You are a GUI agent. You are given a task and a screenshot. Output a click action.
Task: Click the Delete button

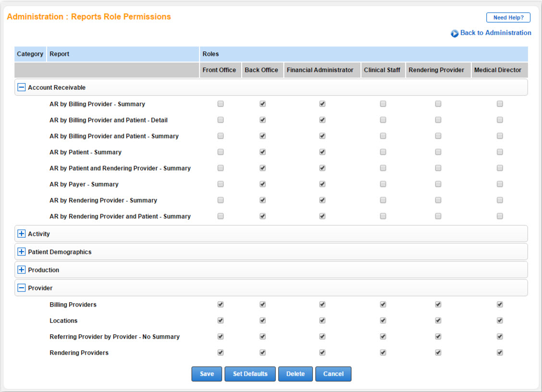pos(295,374)
